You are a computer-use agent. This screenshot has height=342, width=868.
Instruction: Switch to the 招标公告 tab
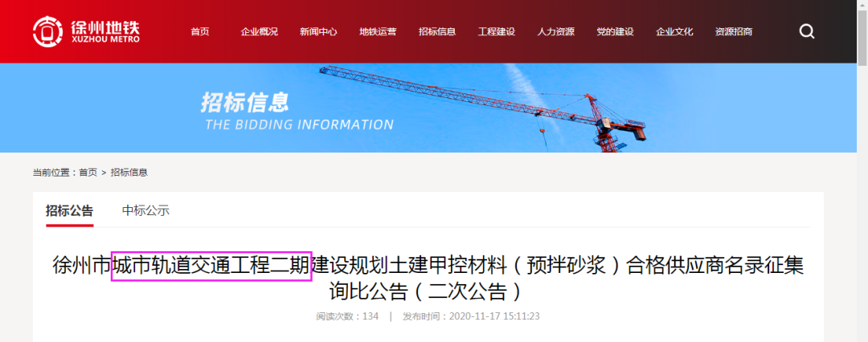point(70,211)
